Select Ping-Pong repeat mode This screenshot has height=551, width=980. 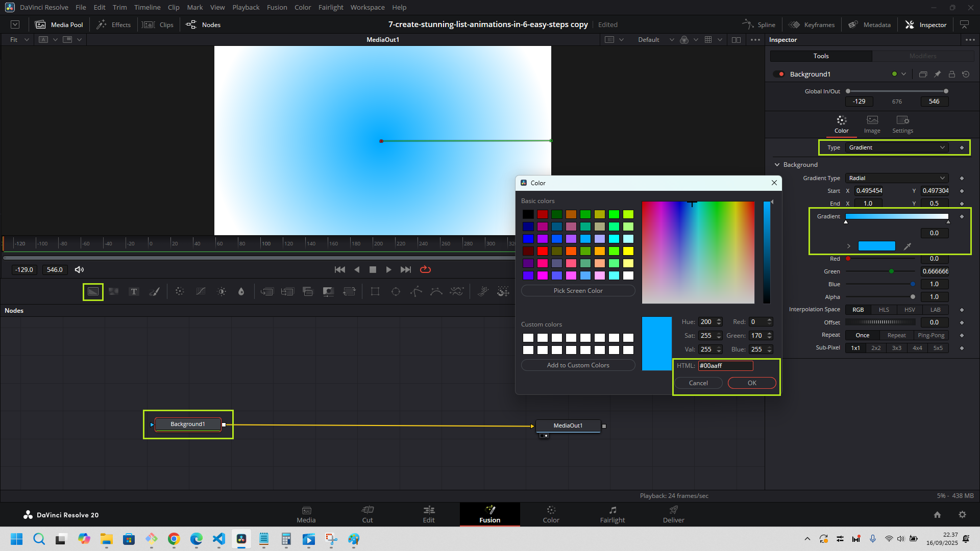[930, 335]
